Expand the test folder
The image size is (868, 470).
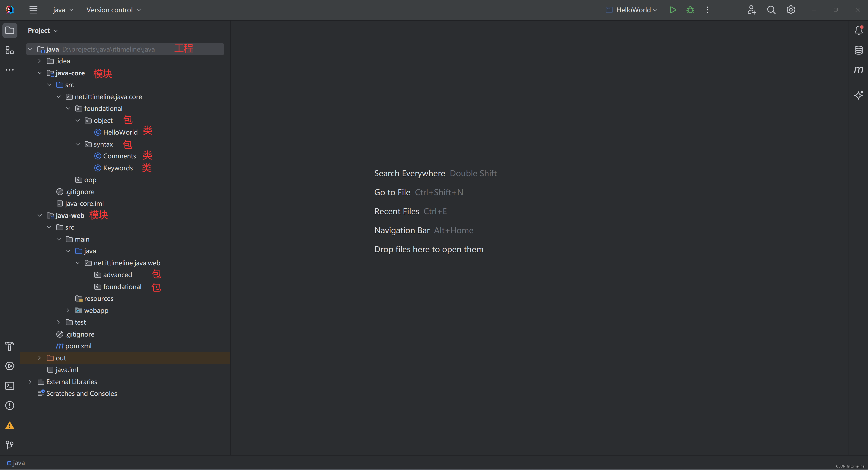(x=59, y=322)
